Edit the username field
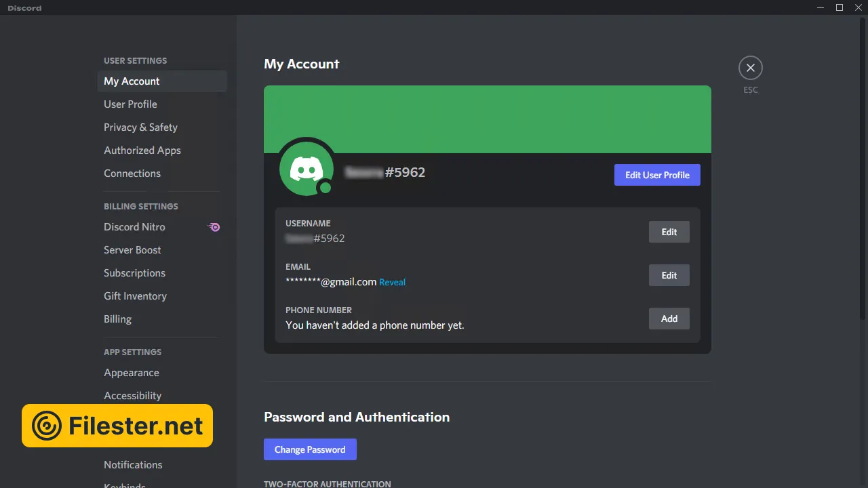Image resolution: width=868 pixels, height=488 pixels. pyautogui.click(x=669, y=232)
